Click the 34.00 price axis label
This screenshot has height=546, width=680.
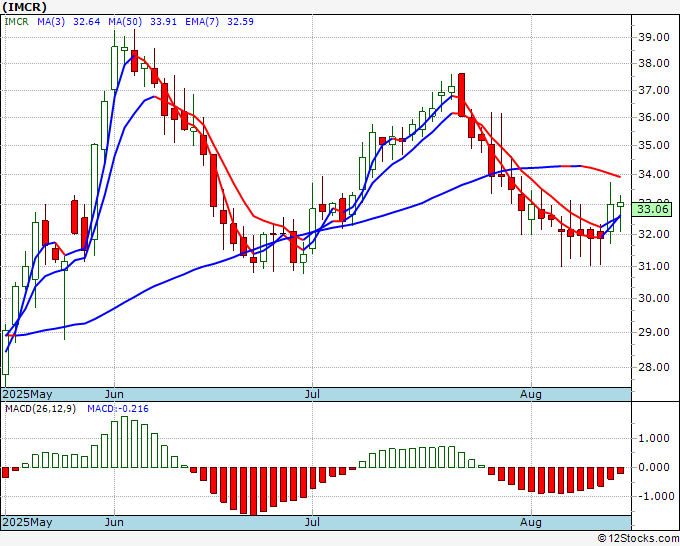point(654,174)
